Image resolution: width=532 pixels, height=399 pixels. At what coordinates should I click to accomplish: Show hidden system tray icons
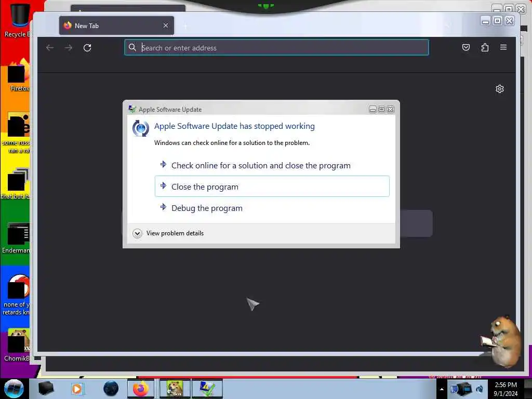tap(442, 389)
